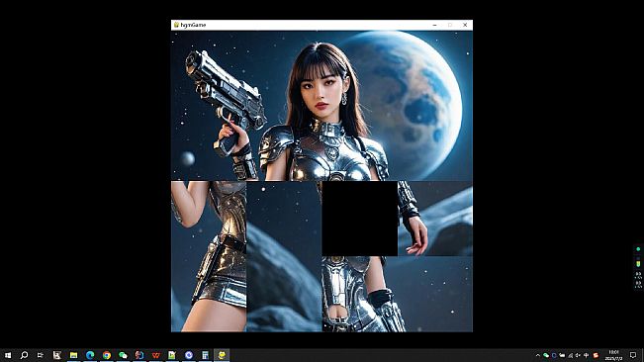This screenshot has width=644, height=362.
Task: Close the hgmGame window
Action: (x=465, y=25)
